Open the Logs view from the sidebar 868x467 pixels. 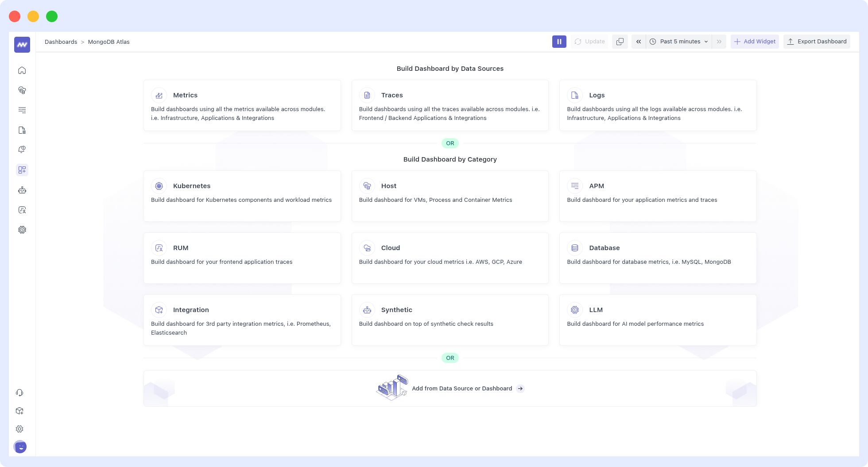point(22,130)
